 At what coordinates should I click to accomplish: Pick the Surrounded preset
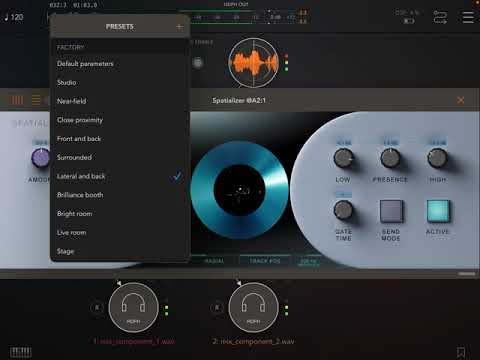(x=120, y=157)
